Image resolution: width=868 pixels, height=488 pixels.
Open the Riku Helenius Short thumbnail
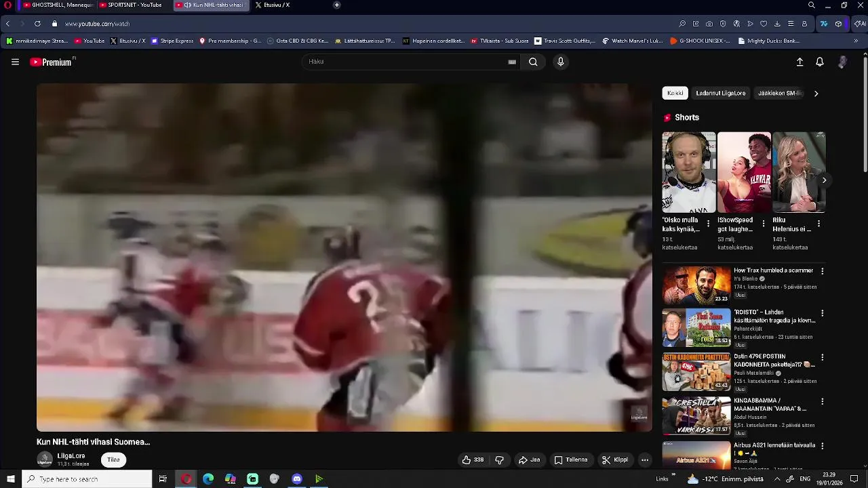[799, 172]
